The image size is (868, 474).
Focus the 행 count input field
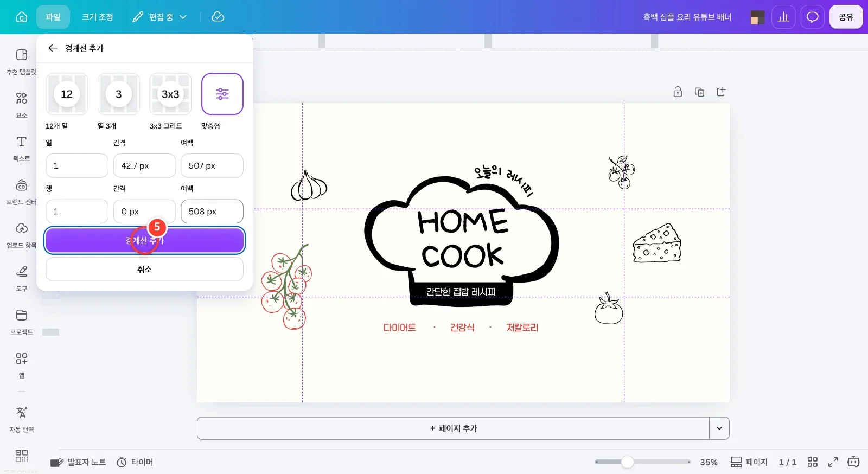(77, 211)
